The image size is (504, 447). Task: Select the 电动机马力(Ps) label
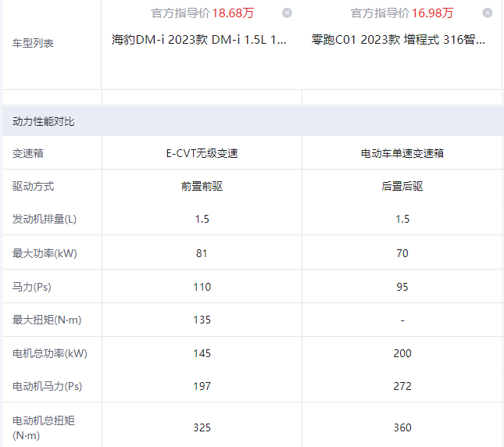pos(47,386)
